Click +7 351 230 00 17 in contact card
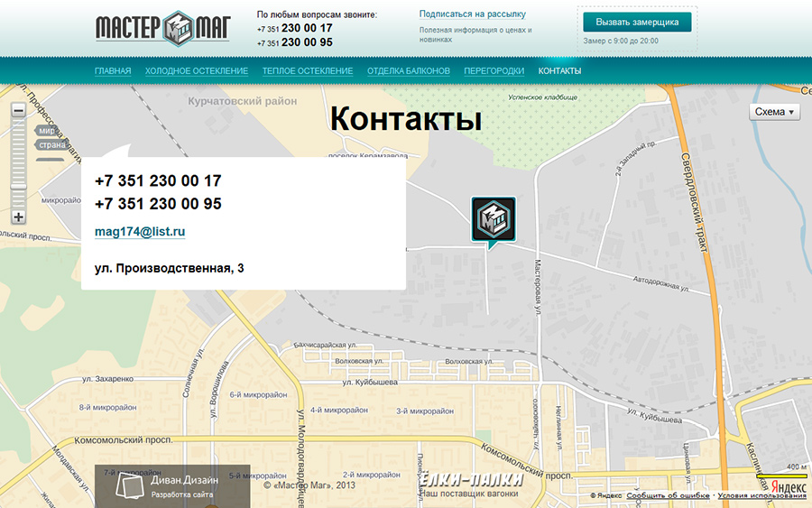Screen dimensions: 812x508 click(158, 180)
